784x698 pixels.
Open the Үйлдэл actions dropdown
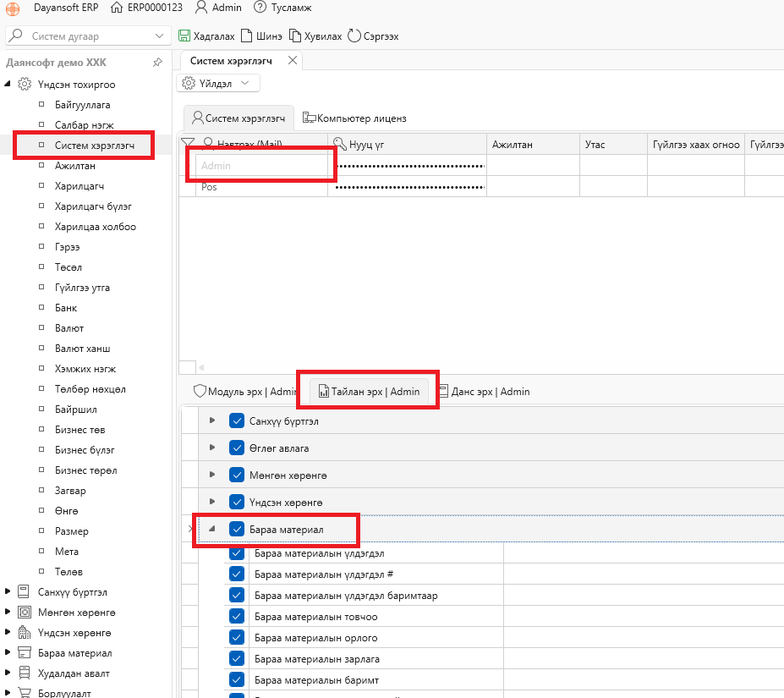[x=245, y=83]
